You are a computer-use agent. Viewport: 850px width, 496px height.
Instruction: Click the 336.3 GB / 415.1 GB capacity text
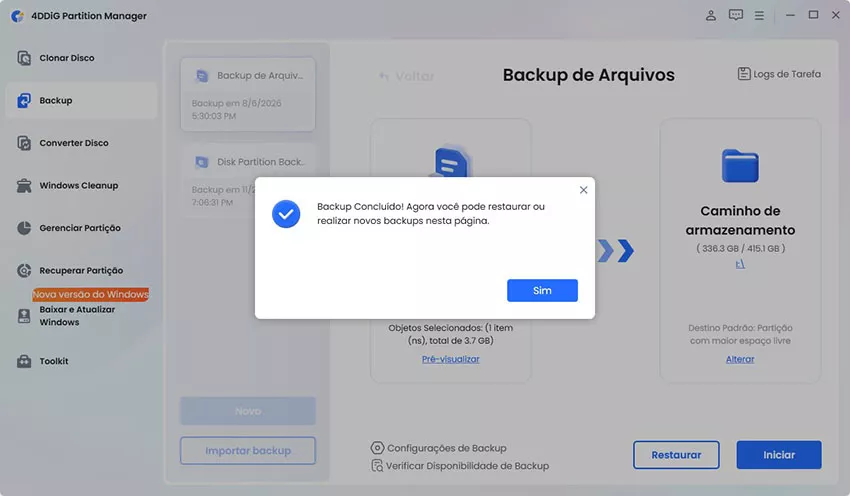pyautogui.click(x=740, y=248)
